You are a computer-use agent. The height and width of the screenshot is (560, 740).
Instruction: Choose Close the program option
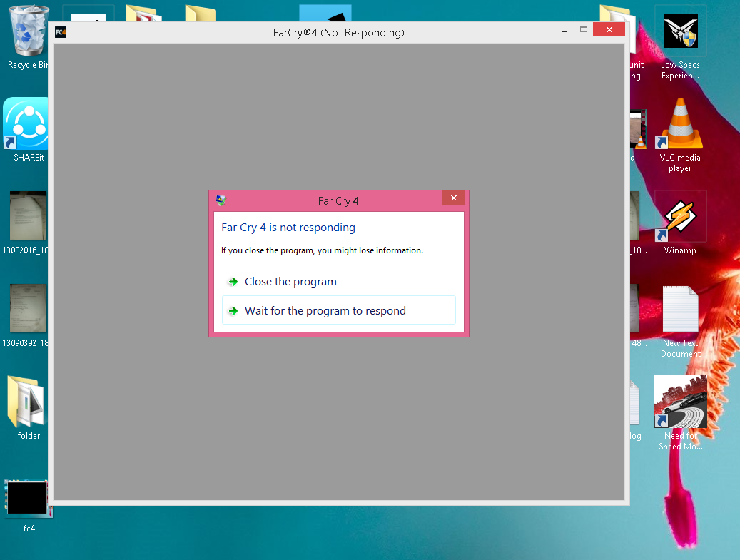click(338, 282)
